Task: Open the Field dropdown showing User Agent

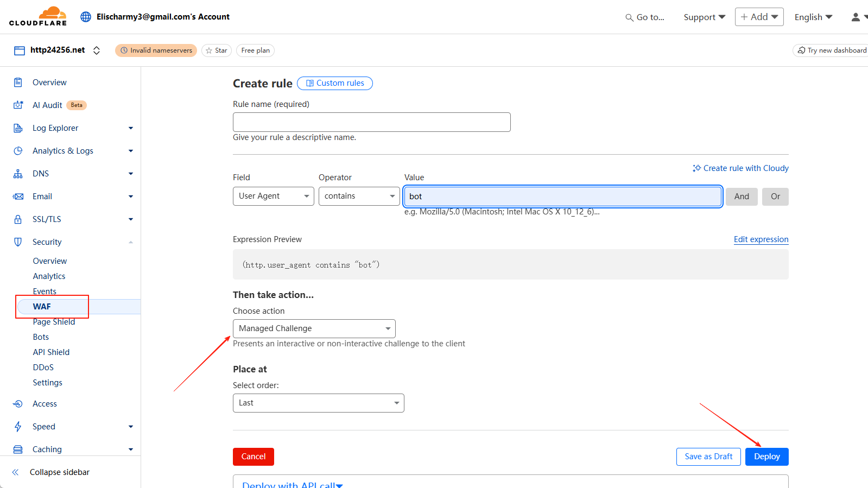Action: [274, 196]
